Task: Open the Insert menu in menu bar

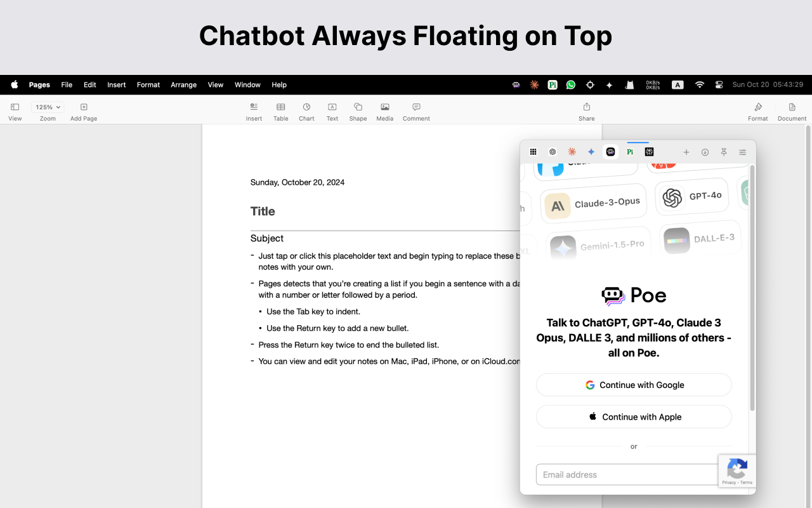Action: point(117,84)
